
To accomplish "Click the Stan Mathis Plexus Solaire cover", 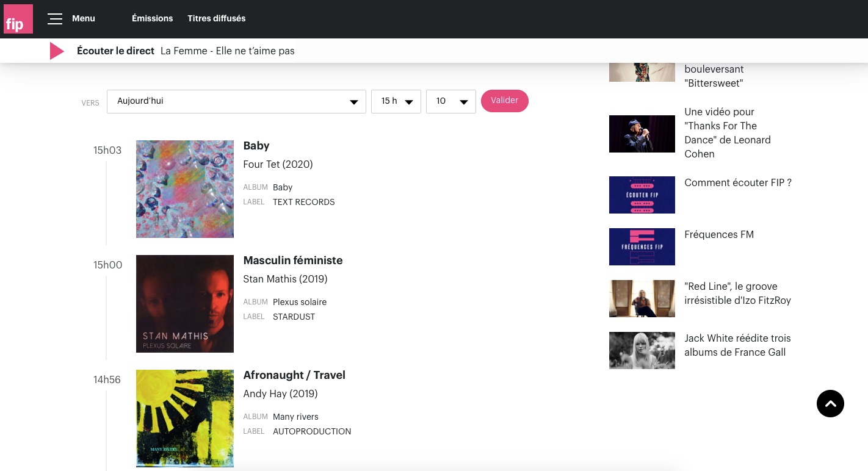I will point(185,304).
